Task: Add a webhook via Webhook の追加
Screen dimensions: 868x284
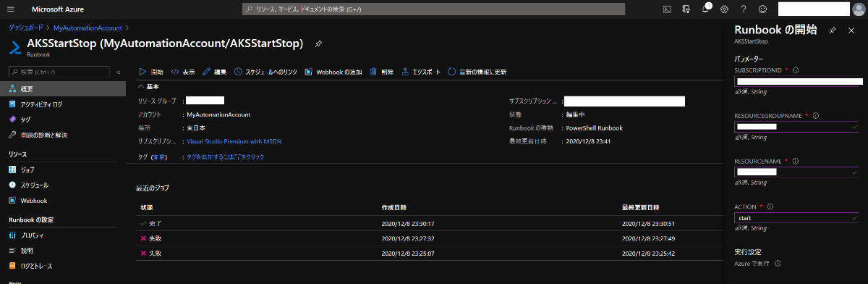Action: click(333, 72)
